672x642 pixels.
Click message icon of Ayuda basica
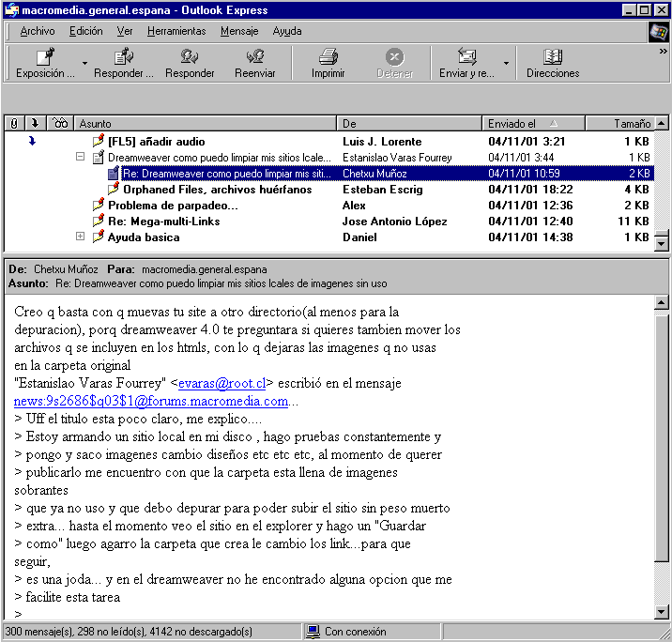[x=99, y=237]
